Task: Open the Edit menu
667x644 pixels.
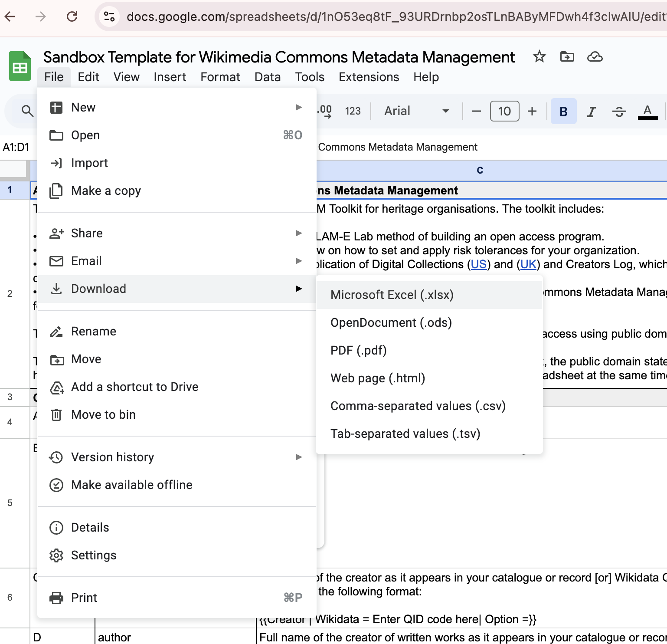Action: coord(88,77)
